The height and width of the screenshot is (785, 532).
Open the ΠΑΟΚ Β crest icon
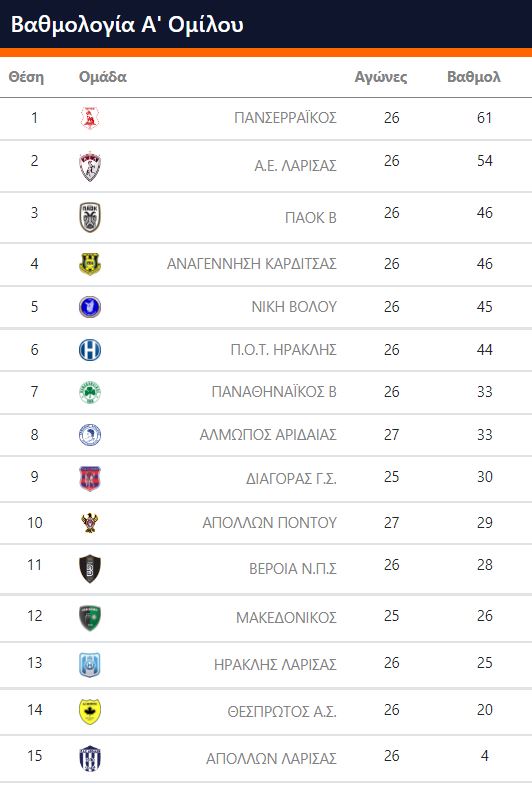click(90, 217)
